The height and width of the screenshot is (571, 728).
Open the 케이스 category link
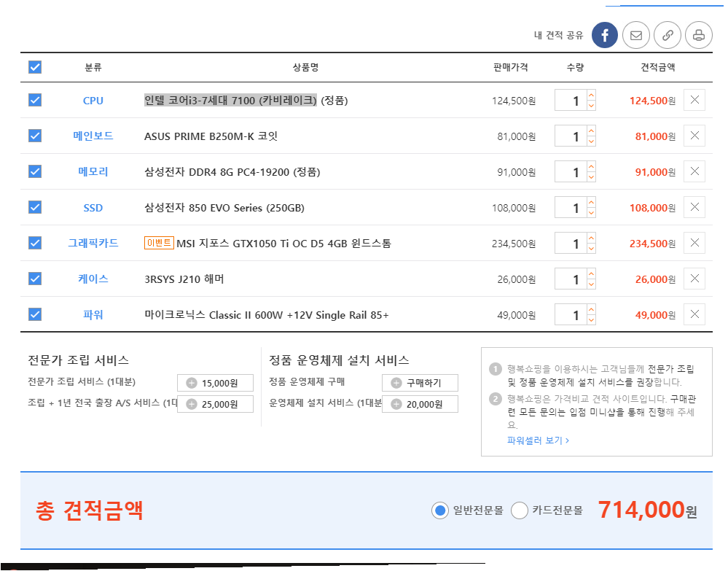pos(93,279)
